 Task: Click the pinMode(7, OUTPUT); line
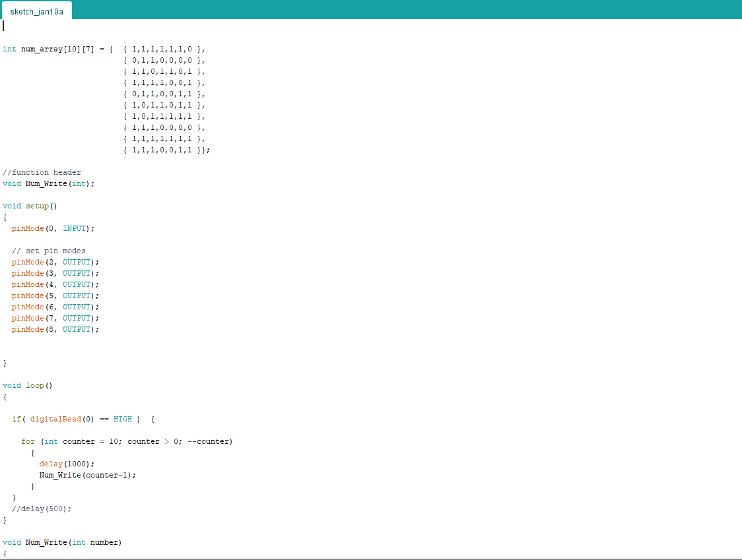(x=55, y=319)
